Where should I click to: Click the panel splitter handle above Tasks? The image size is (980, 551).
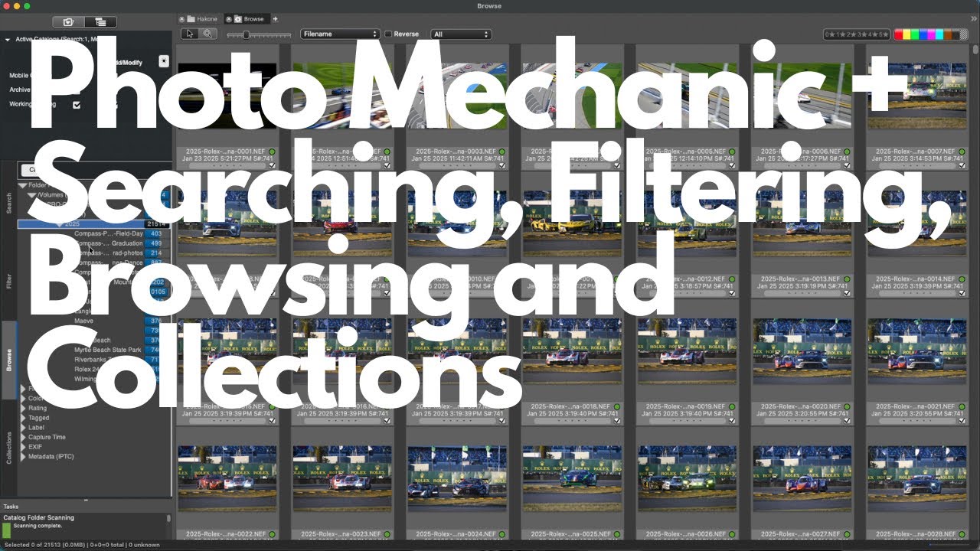pyautogui.click(x=86, y=499)
